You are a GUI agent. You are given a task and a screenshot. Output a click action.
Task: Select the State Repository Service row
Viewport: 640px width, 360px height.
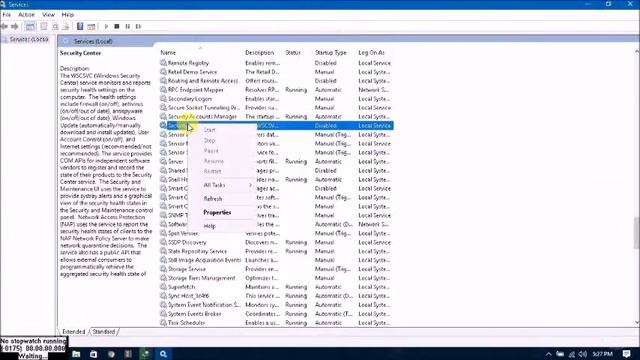tap(276, 251)
